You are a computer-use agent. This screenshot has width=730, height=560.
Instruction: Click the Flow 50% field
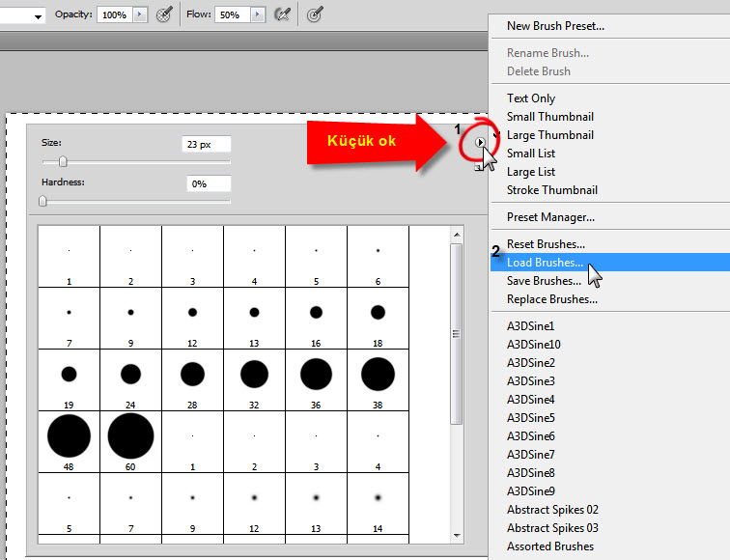233,14
